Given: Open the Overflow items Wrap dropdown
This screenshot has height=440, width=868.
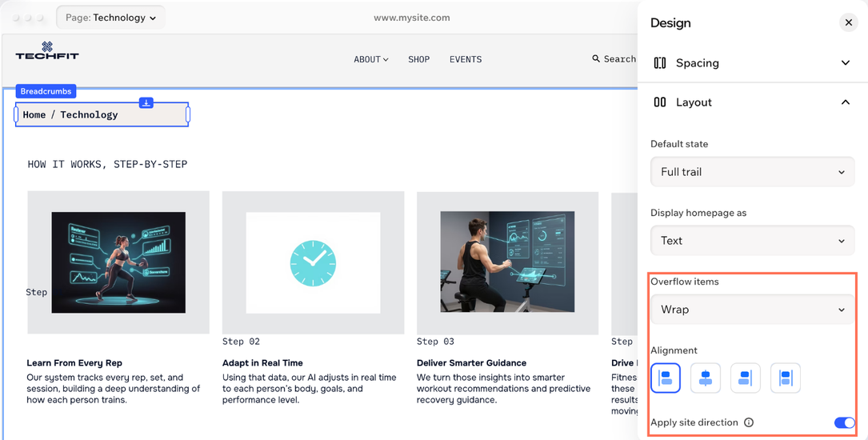Looking at the screenshot, I should [x=752, y=310].
